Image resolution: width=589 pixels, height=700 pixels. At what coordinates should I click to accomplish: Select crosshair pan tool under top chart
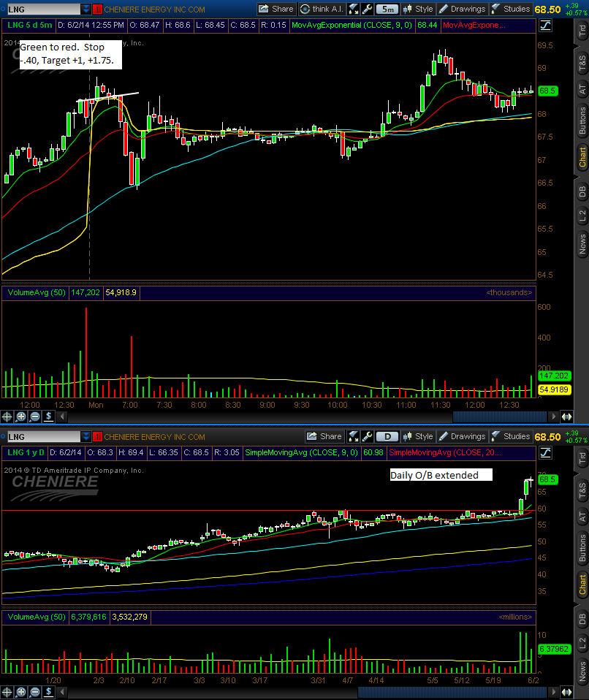click(x=7, y=417)
